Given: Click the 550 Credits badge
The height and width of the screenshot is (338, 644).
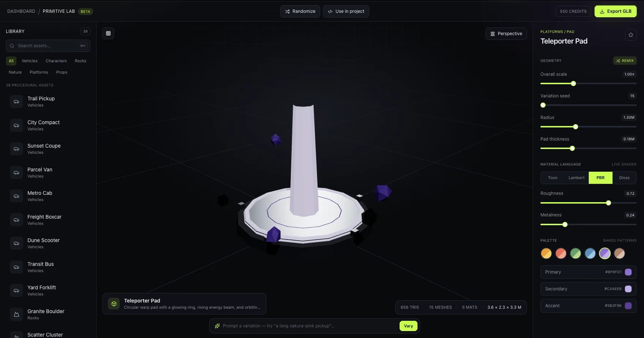Looking at the screenshot, I should 573,11.
